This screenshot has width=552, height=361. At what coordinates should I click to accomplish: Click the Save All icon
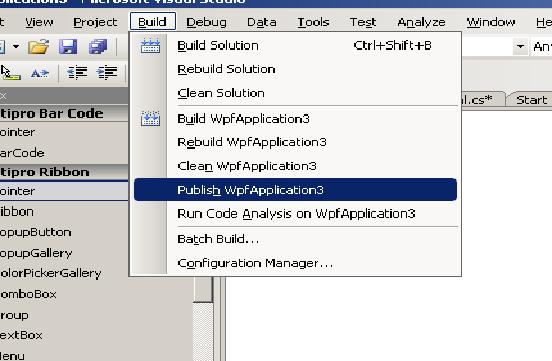(x=98, y=46)
